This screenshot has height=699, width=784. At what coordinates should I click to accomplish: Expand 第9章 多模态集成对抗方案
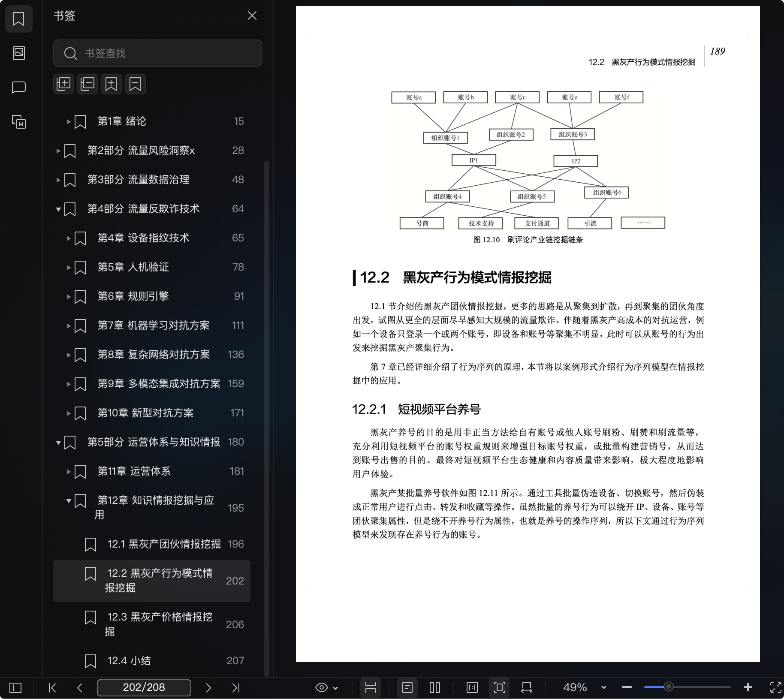(68, 384)
